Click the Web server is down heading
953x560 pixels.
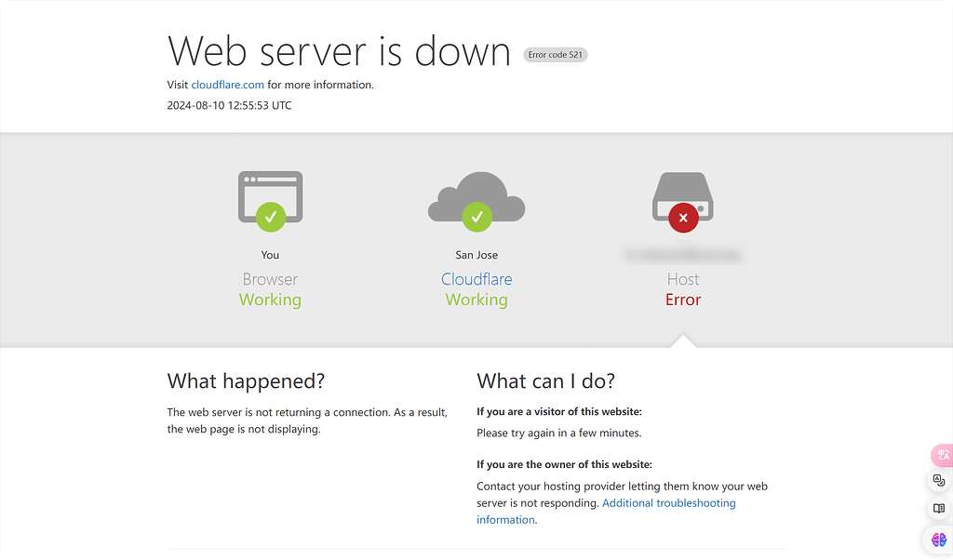click(x=339, y=51)
